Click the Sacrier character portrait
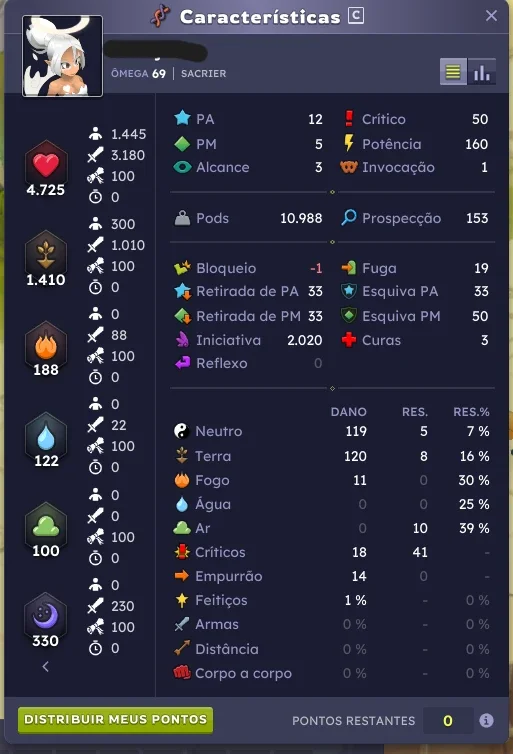This screenshot has width=513, height=754. click(x=63, y=56)
